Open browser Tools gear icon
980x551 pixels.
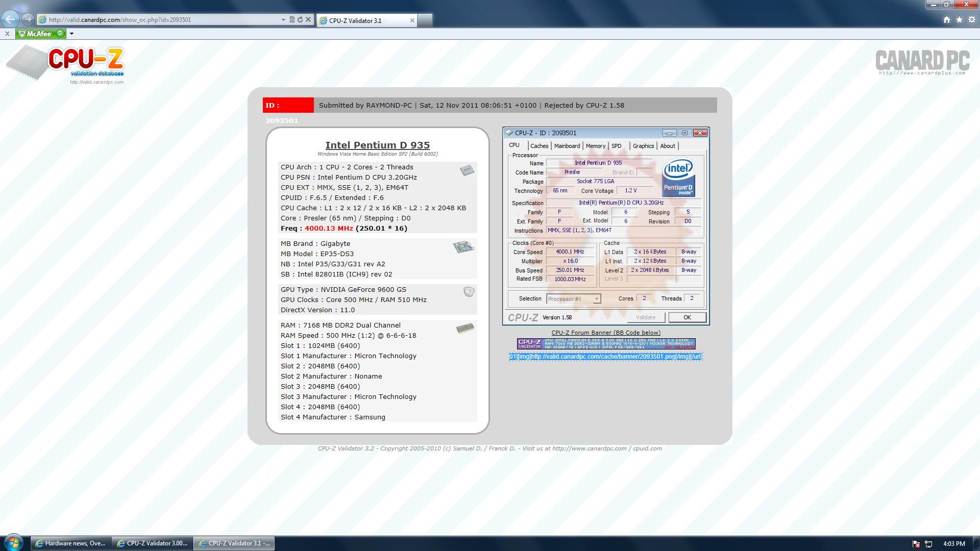click(x=972, y=20)
